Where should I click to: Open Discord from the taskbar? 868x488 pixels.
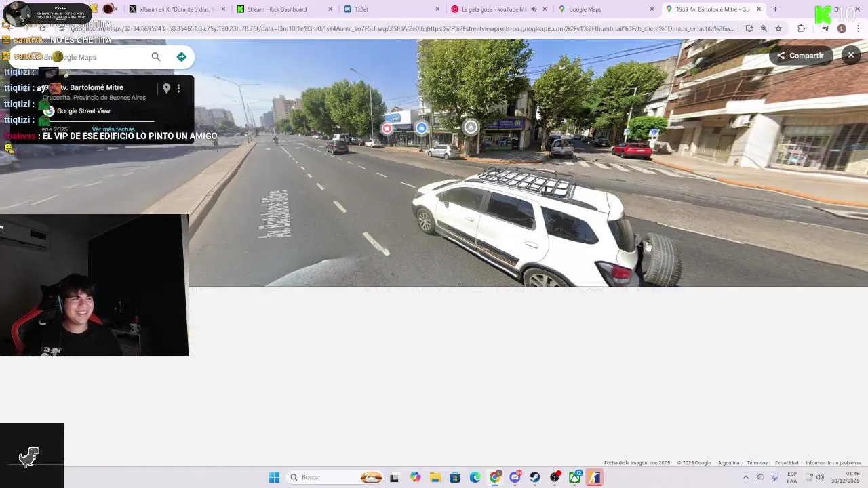pos(515,477)
